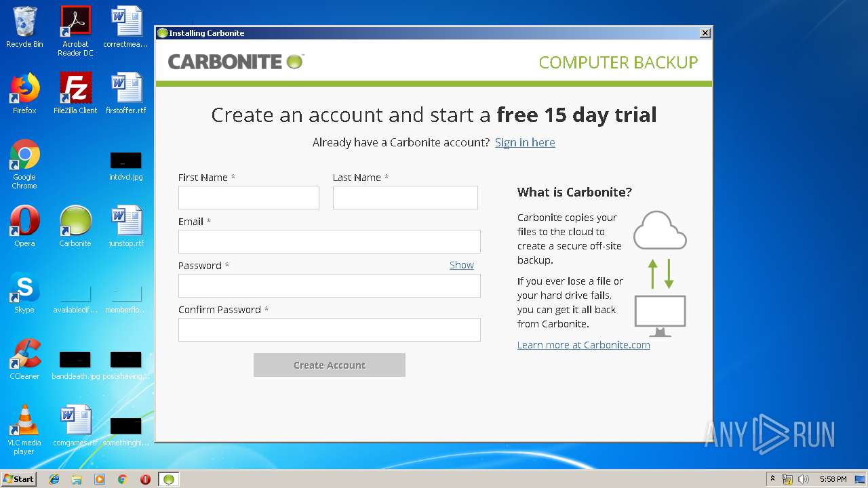
Task: Select junstop.rtf document on desktop
Action: [126, 226]
